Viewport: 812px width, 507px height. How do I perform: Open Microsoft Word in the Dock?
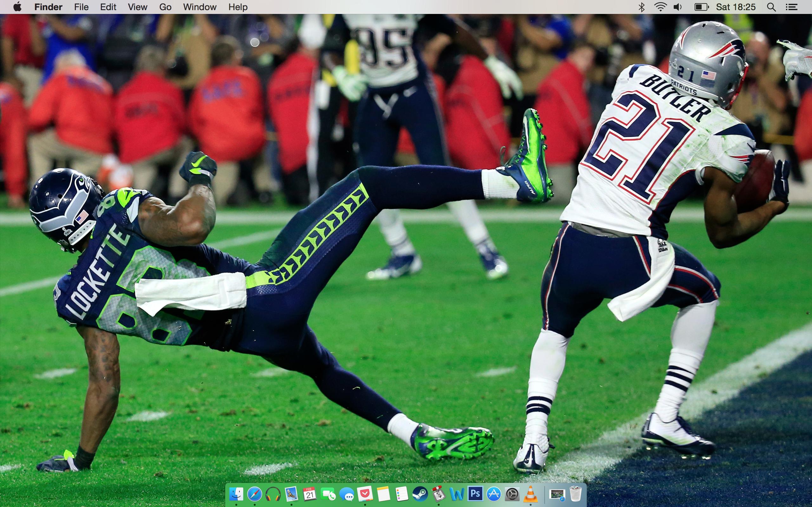(457, 494)
